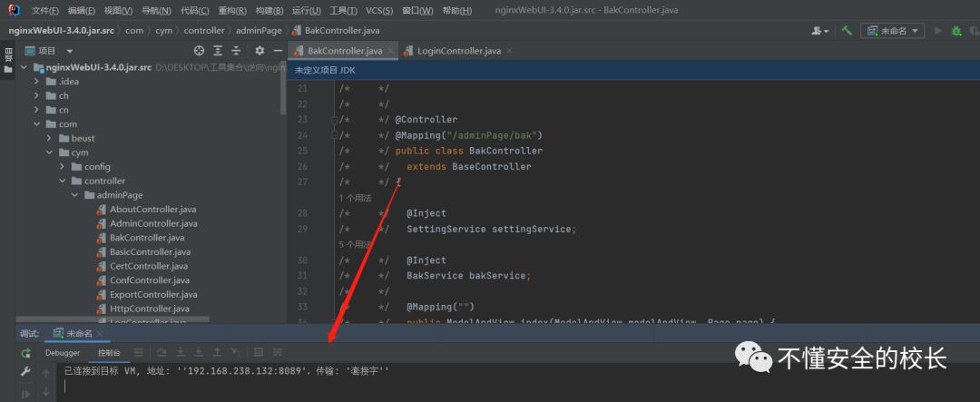Open the 帮助(H) menu

(x=456, y=11)
